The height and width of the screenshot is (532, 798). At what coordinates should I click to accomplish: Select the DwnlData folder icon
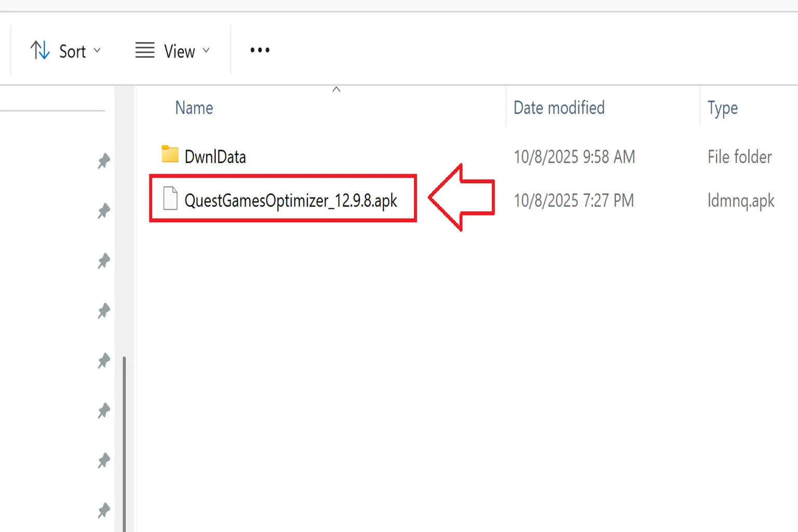tap(170, 154)
